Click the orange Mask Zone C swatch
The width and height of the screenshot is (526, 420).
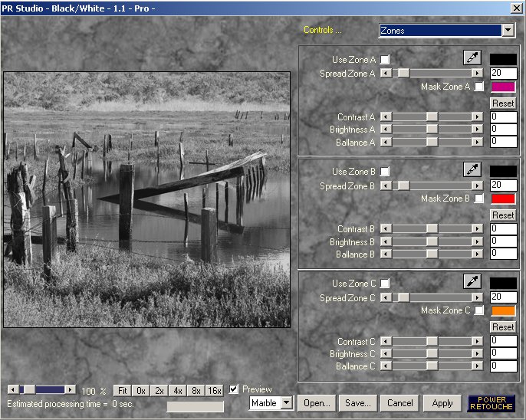[x=503, y=310]
